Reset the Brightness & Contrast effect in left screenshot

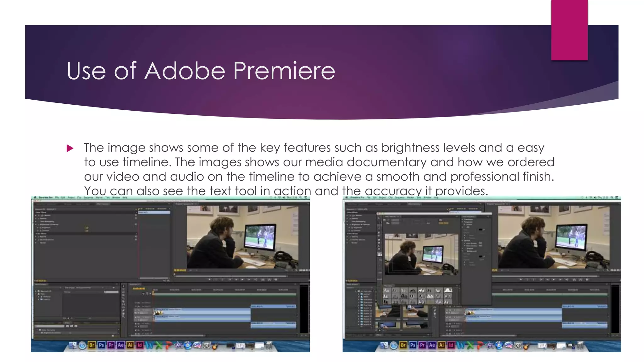[136, 224]
